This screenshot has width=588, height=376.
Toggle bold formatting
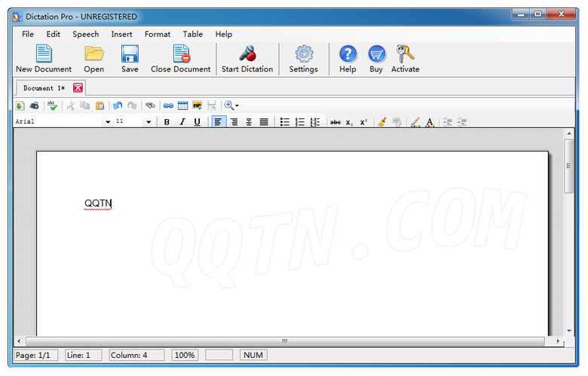coord(167,122)
